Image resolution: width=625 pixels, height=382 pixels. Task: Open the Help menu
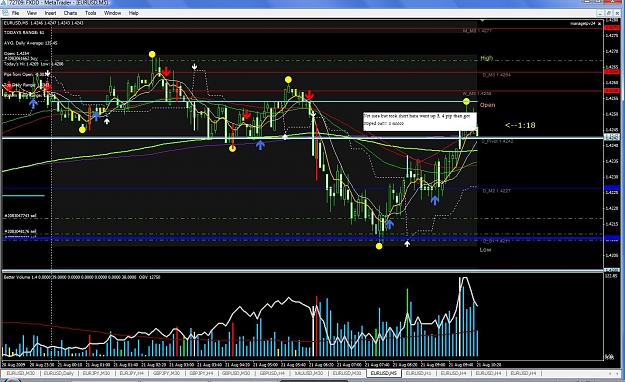click(134, 13)
